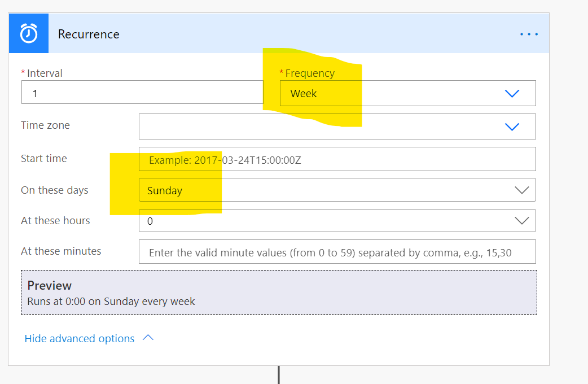
Task: Click the chevron next to Hide advanced options
Action: 148,337
